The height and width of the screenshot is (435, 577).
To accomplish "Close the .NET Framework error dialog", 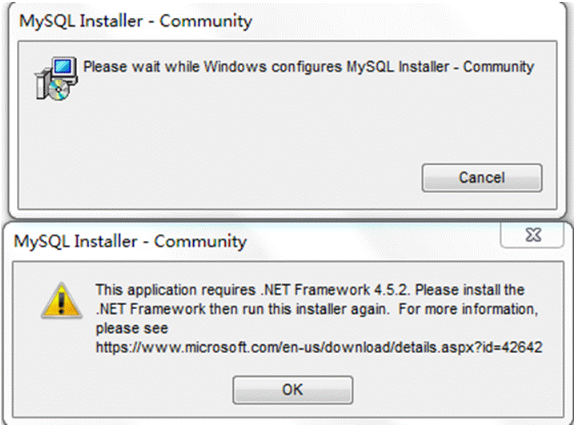I will [533, 235].
